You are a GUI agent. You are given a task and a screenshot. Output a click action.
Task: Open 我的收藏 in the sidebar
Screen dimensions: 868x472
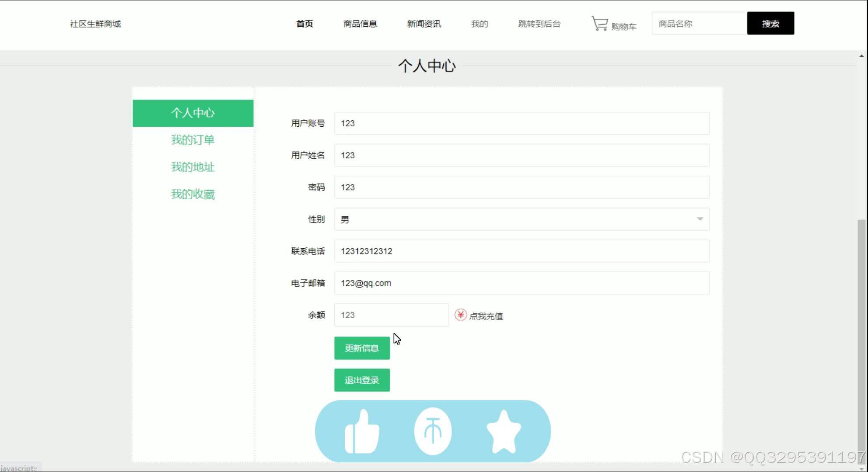(x=193, y=194)
